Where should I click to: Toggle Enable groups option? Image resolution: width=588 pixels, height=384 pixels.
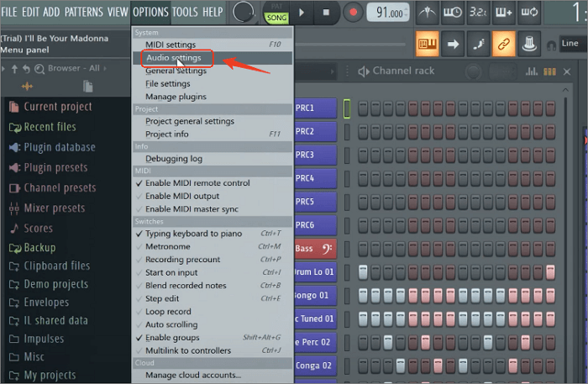[213, 338]
